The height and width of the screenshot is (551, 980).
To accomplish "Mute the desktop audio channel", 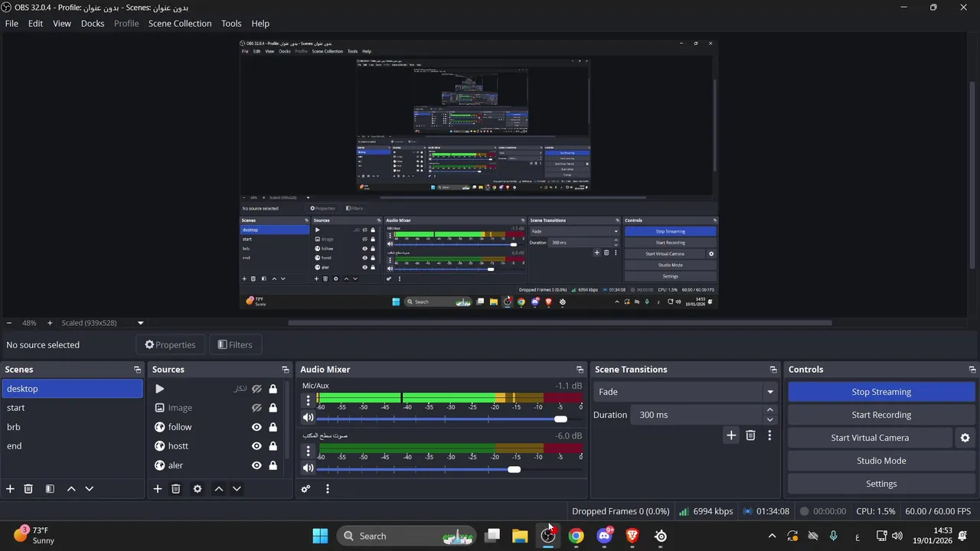I will coord(308,468).
